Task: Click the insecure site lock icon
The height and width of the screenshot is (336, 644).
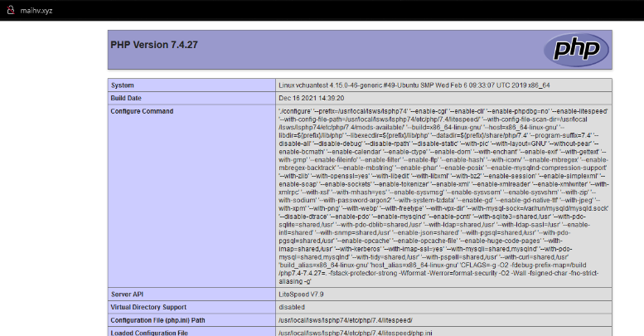Action: click(x=11, y=10)
